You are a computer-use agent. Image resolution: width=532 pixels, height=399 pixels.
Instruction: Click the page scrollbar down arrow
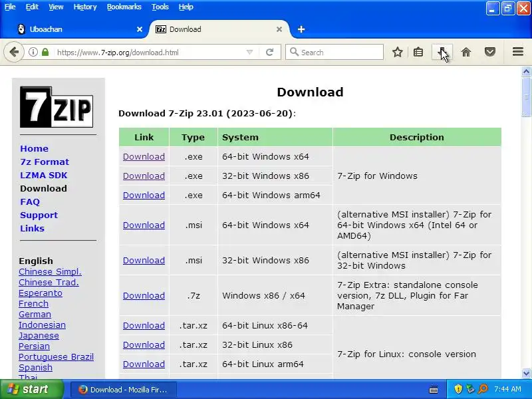526,373
